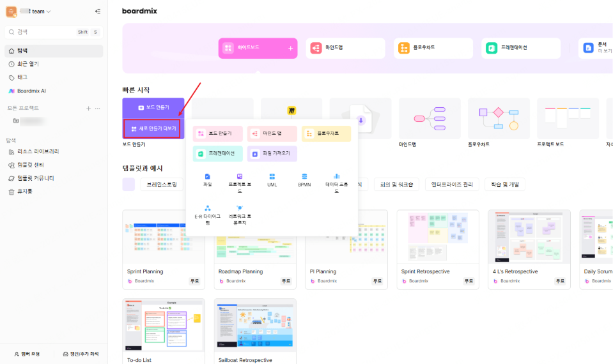Open the Daily Scrum template
Image resolution: width=613 pixels, height=364 pixels.
[596, 250]
